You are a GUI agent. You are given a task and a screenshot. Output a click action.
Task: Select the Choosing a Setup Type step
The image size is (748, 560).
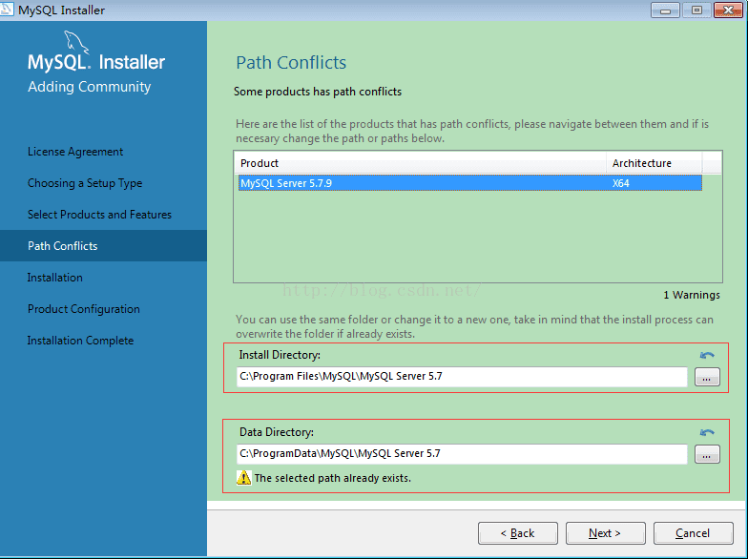point(85,183)
